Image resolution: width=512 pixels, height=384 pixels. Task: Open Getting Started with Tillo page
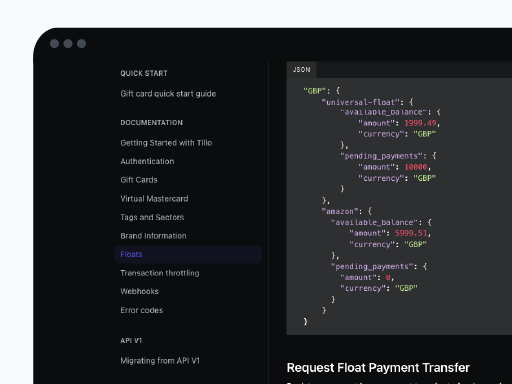point(166,143)
